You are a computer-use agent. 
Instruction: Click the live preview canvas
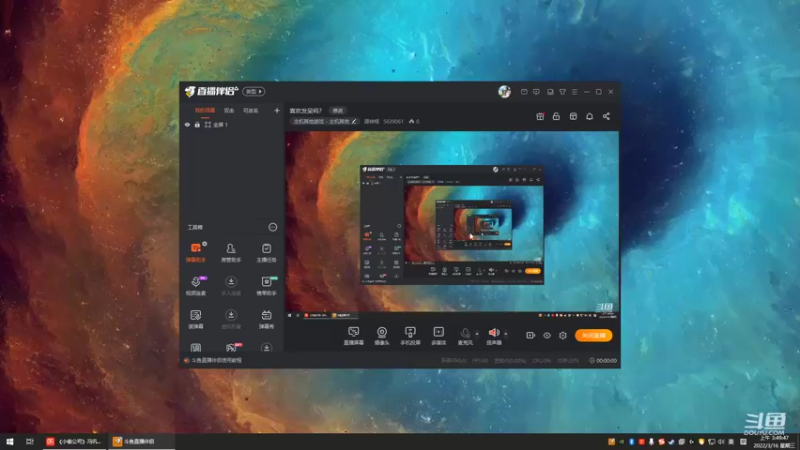coord(452,225)
